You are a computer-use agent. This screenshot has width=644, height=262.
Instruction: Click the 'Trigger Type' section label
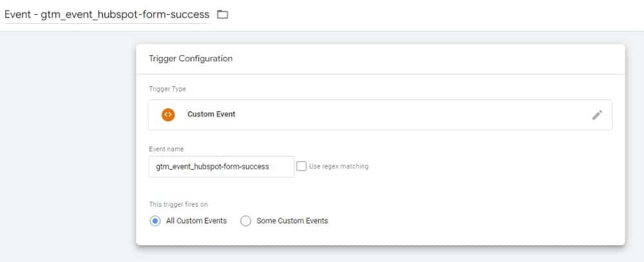tap(167, 89)
